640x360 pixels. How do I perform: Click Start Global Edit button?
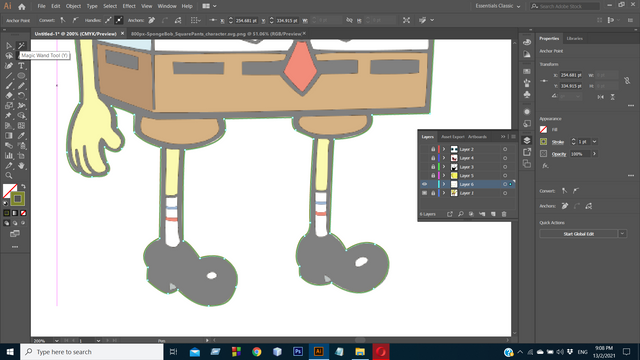point(578,234)
